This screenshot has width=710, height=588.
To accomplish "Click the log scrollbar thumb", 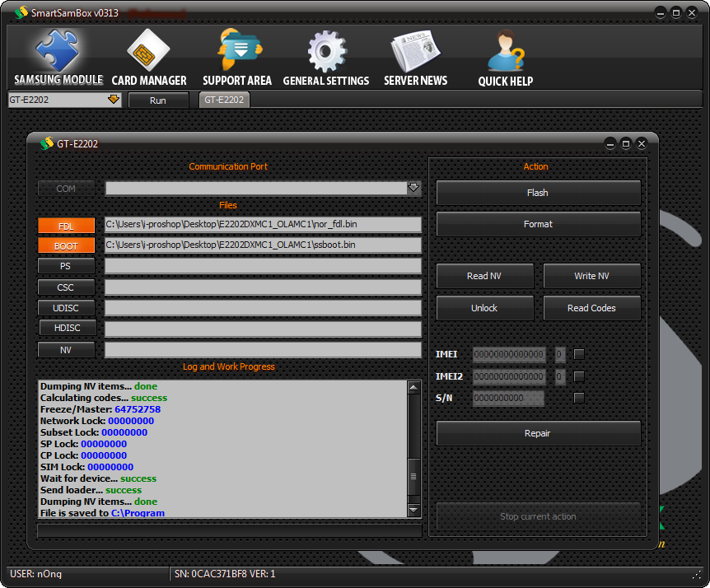I will tap(413, 477).
